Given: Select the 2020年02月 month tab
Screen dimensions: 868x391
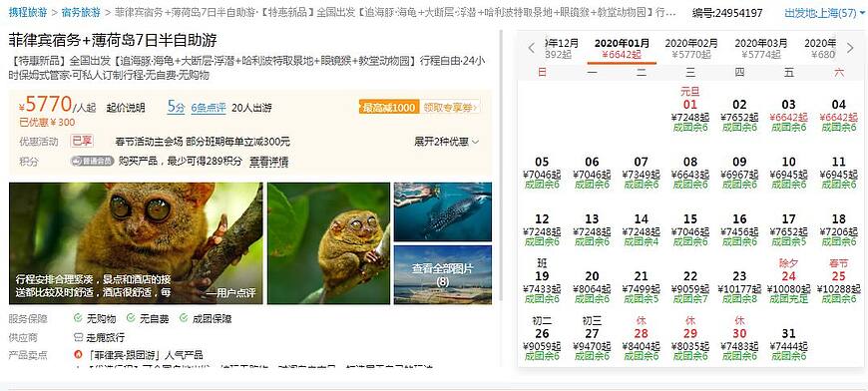Looking at the screenshot, I should [691, 49].
